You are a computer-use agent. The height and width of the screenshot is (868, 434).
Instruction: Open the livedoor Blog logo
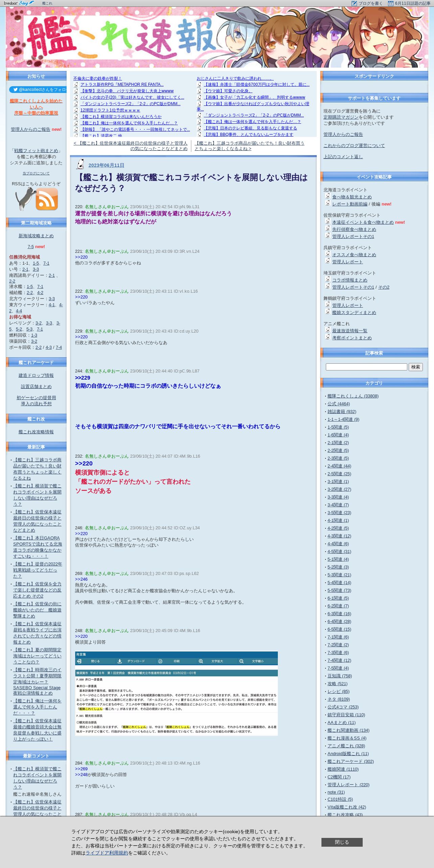pyautogui.click(x=19, y=3)
